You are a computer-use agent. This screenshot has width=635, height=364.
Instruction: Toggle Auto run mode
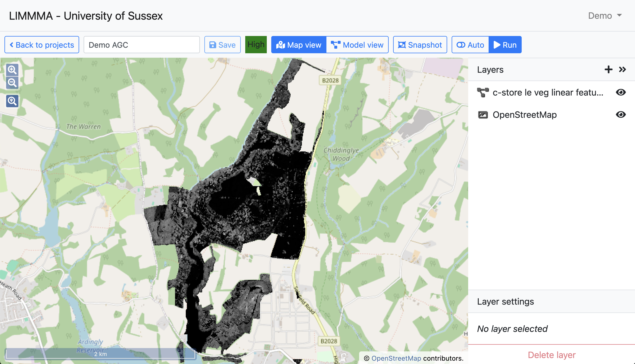click(470, 45)
